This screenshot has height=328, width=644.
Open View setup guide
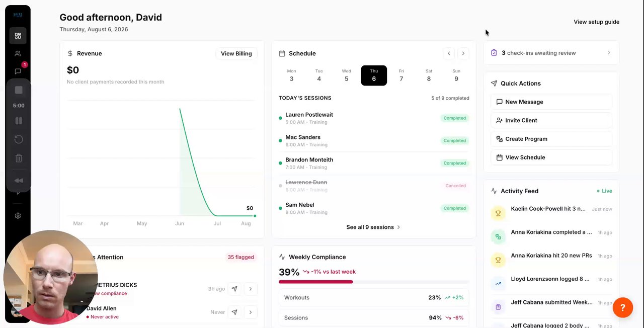pos(596,22)
